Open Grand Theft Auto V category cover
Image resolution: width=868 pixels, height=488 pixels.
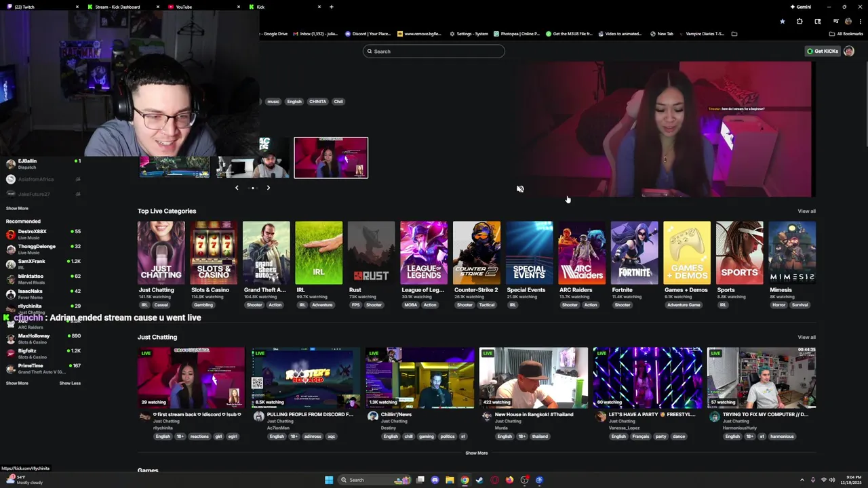pyautogui.click(x=266, y=252)
